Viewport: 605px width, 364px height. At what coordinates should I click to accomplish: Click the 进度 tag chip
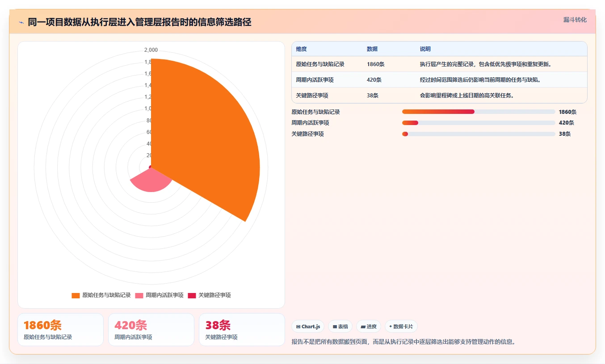(369, 326)
